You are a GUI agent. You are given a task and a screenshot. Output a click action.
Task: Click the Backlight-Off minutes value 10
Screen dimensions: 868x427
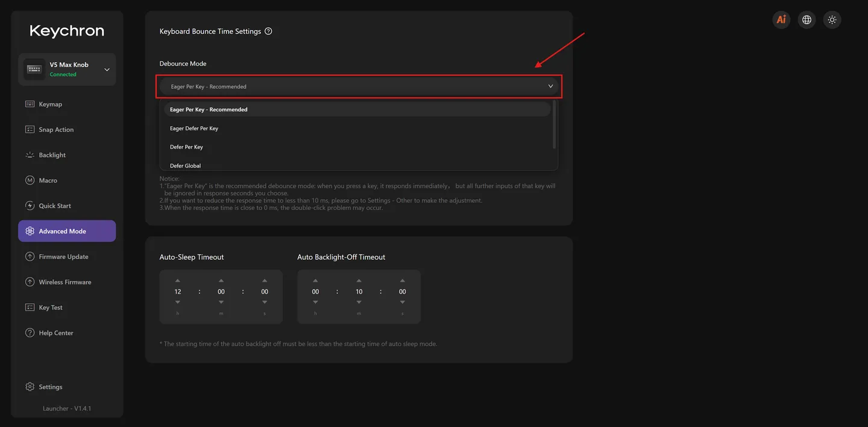359,291
